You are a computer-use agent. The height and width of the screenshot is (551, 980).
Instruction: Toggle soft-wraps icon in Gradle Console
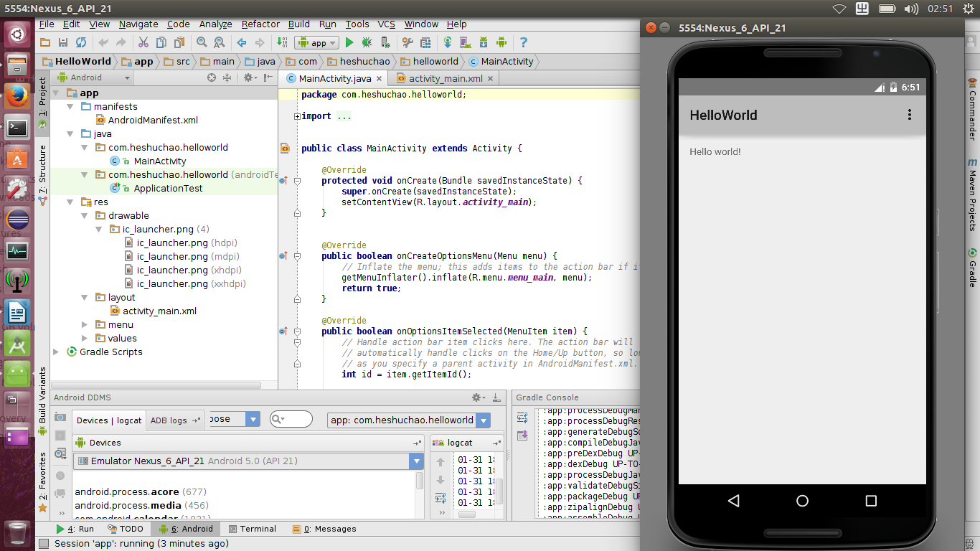click(522, 417)
